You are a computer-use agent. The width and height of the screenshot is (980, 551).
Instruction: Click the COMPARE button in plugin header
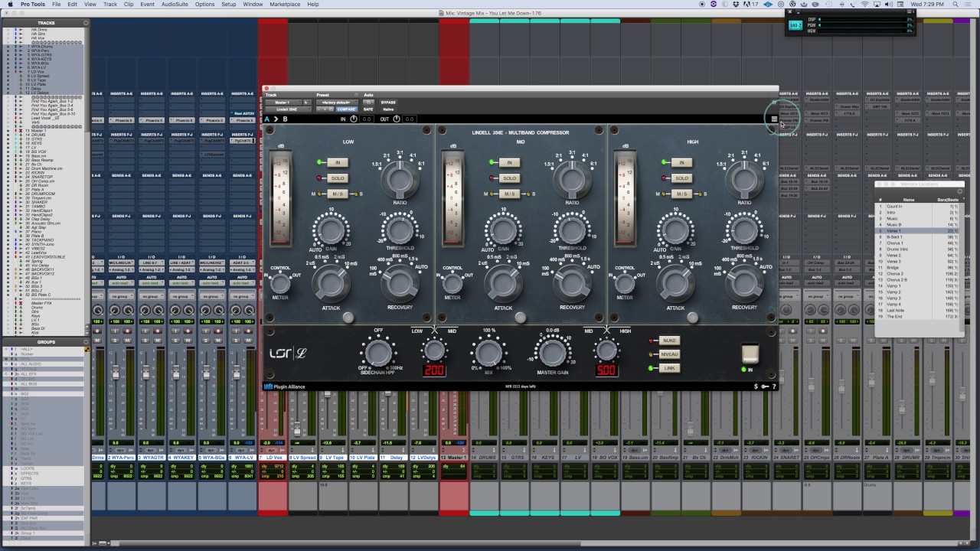click(347, 109)
